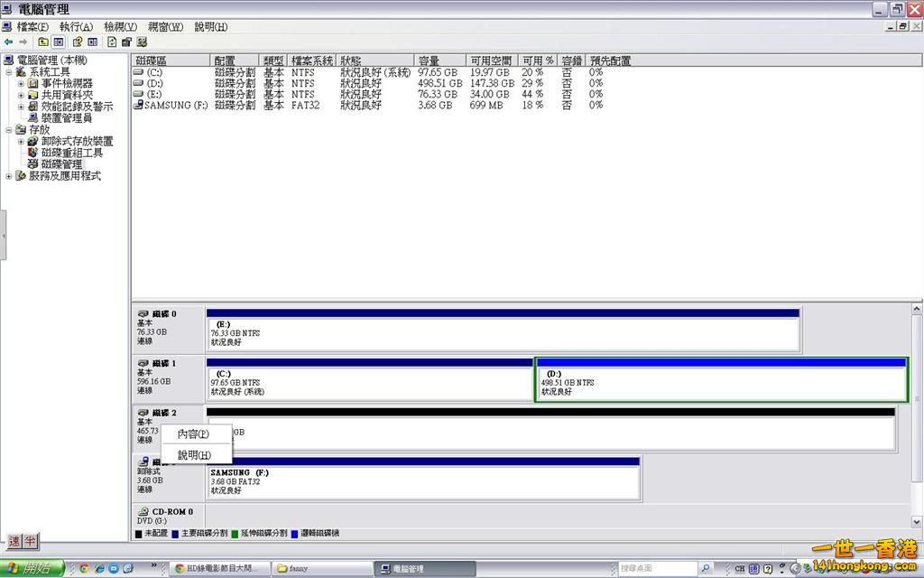This screenshot has width=924, height=578.
Task: Click the Back arrow toolbar icon
Action: 9,42
